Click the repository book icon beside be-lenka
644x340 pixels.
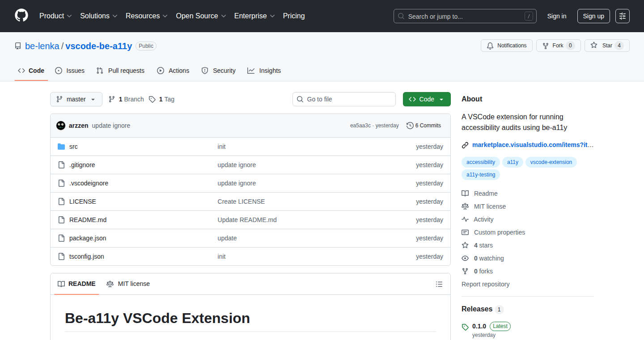tap(18, 46)
